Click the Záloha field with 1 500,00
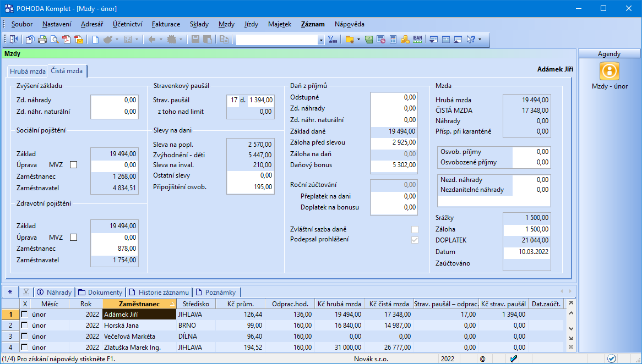Image resolution: width=642 pixels, height=364 pixels. (x=526, y=229)
